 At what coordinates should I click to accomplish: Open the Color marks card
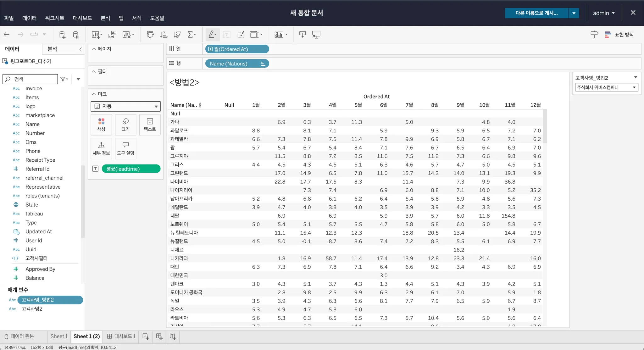[x=101, y=125]
